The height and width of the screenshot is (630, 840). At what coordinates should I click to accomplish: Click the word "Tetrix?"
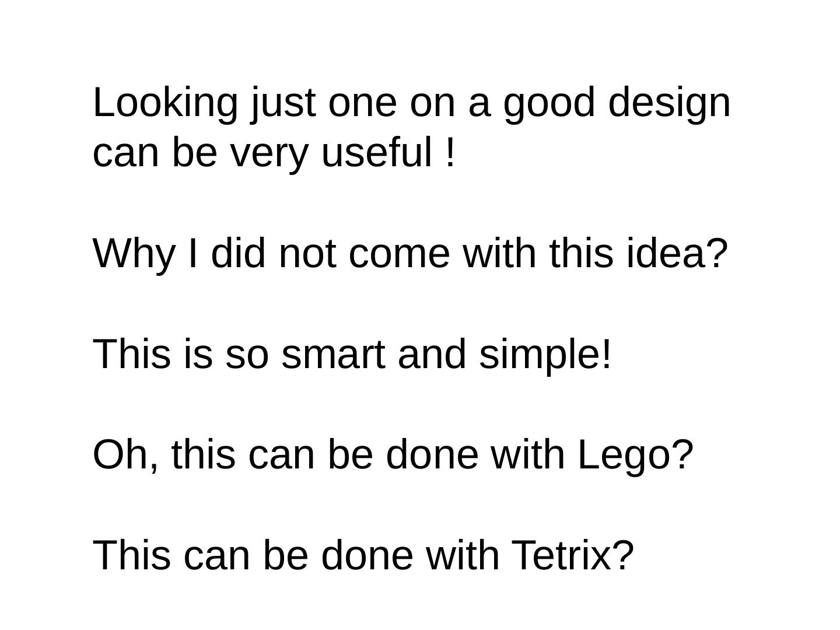point(572,555)
